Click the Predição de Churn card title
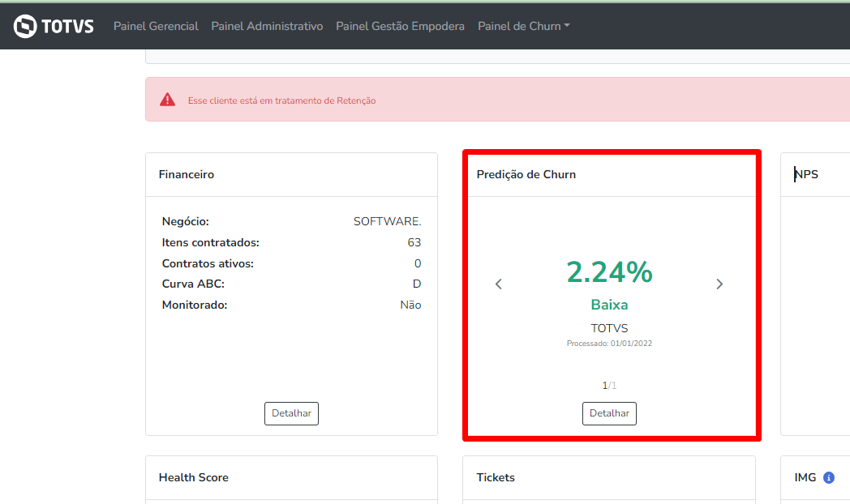Screen dimensions: 850x504 click(x=526, y=174)
